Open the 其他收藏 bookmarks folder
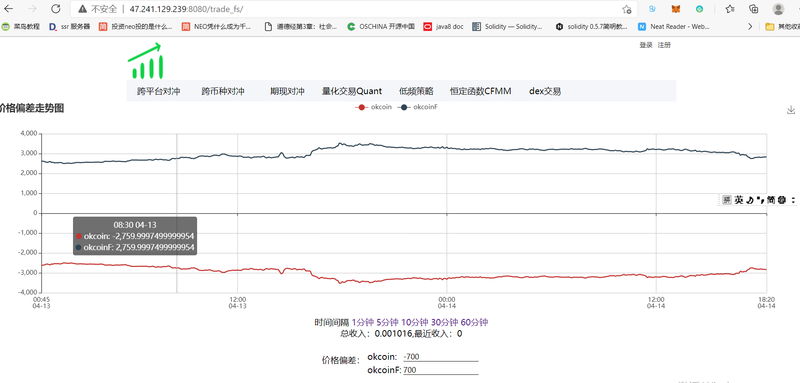800x383 pixels. (x=782, y=27)
